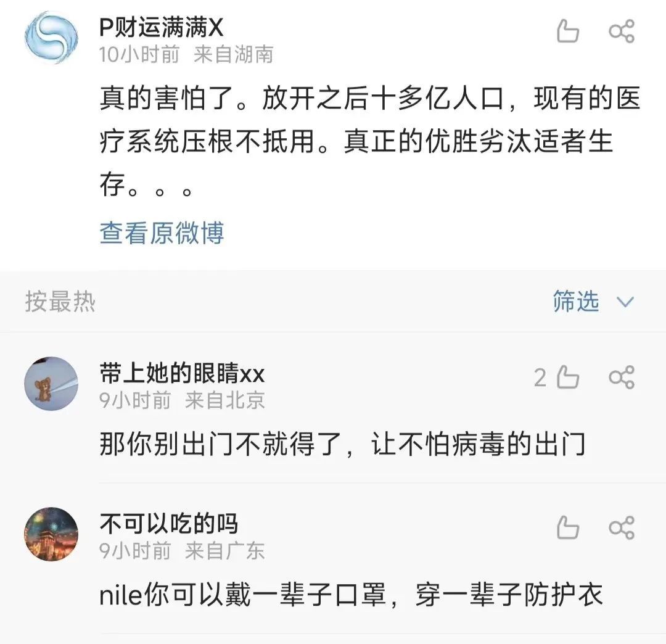Share the comment from 带上她的眼睛xx
This screenshot has width=666, height=644.
621,378
